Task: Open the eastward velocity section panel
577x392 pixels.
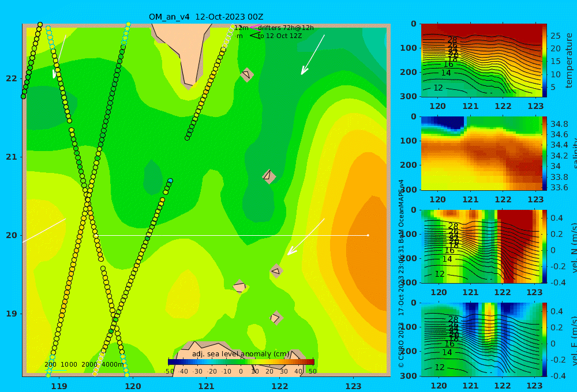Action: tap(481, 340)
